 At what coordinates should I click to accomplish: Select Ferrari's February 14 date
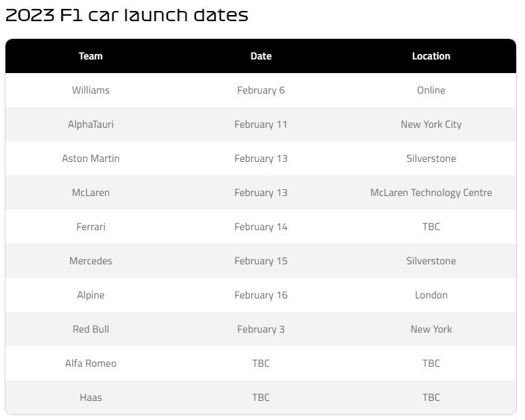pos(261,227)
